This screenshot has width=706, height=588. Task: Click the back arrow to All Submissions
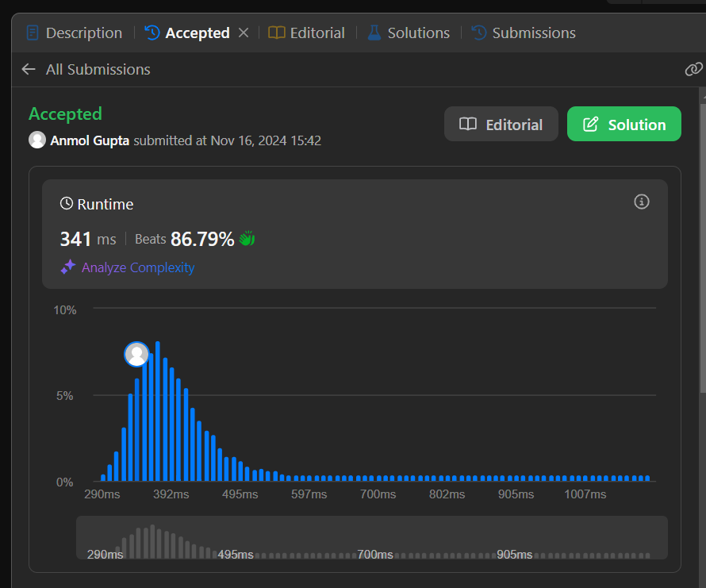click(29, 69)
